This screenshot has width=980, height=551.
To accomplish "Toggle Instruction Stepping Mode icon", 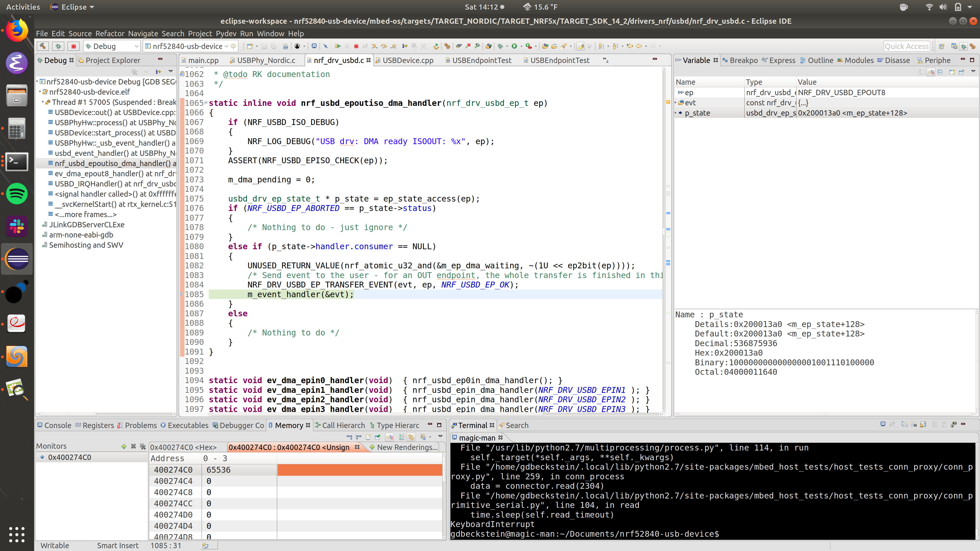I will tap(405, 46).
